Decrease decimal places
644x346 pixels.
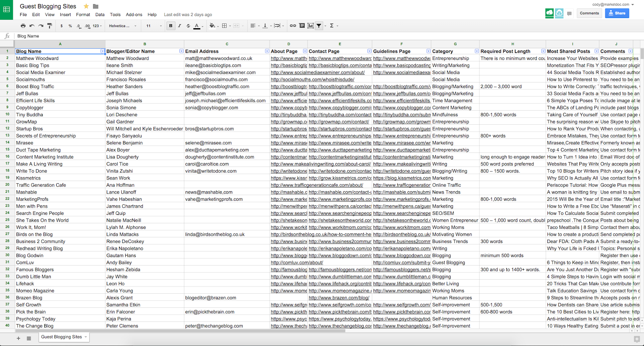[78, 26]
